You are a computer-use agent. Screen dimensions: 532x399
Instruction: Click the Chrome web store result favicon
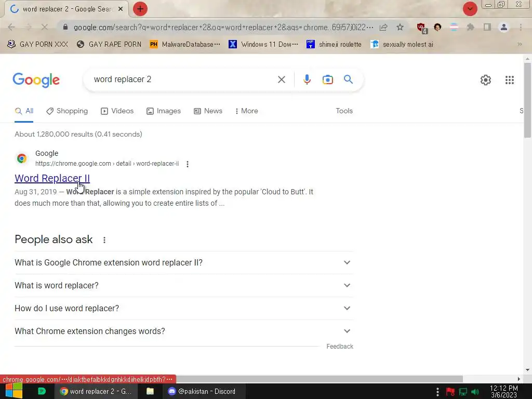pos(22,158)
